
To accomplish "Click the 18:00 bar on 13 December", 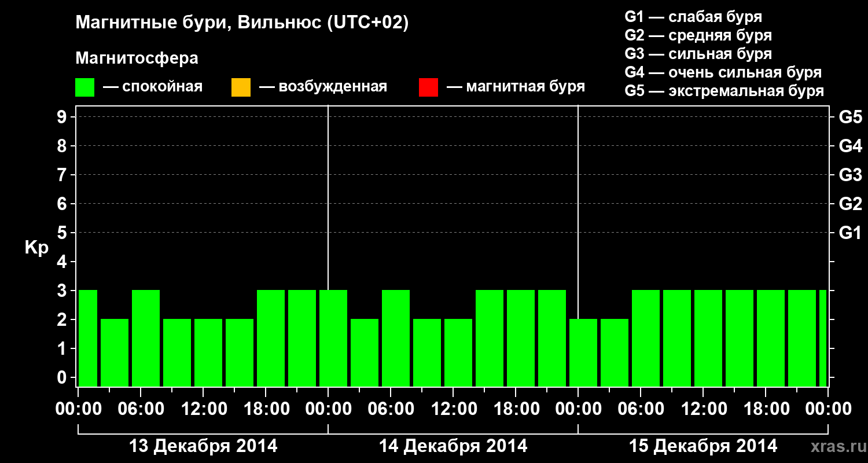I will tap(271, 338).
